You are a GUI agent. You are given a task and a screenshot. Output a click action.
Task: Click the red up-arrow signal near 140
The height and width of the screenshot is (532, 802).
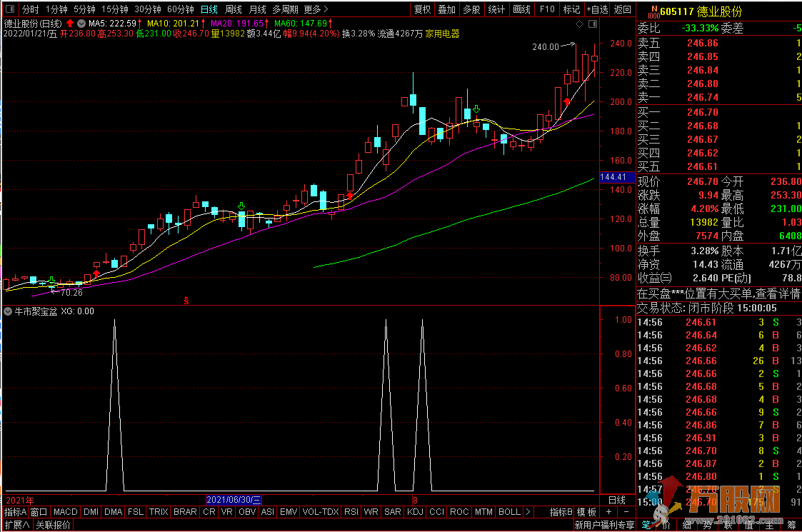click(x=349, y=196)
